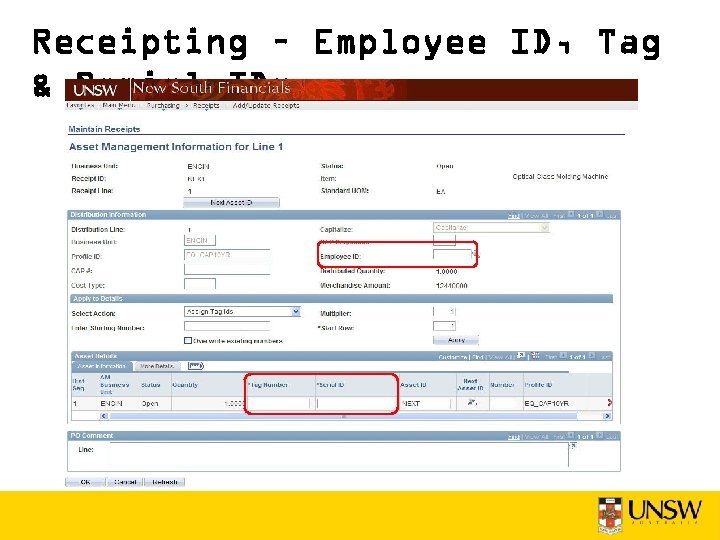Open Favorites in the breadcrumb bar

tap(80, 105)
